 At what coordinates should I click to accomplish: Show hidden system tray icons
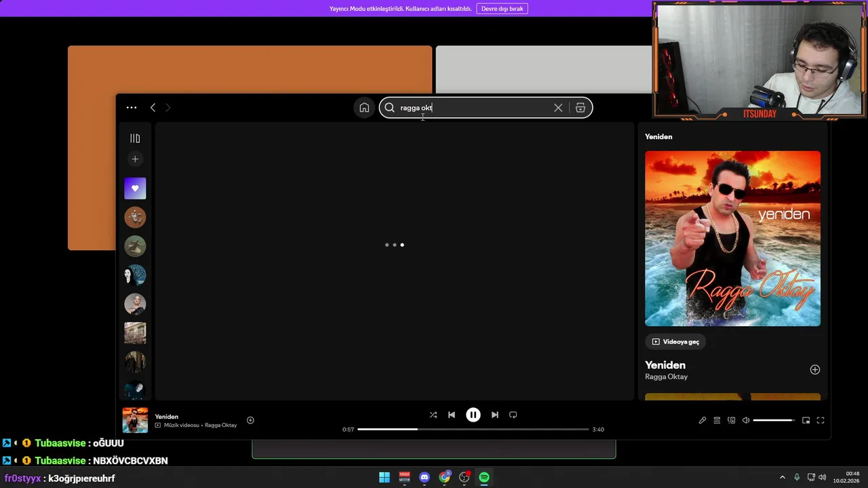(x=782, y=478)
